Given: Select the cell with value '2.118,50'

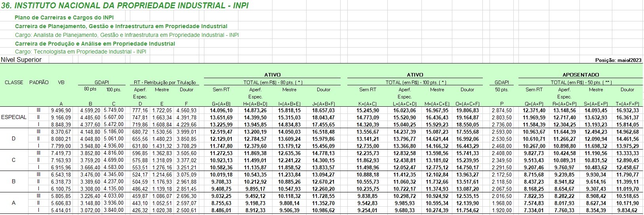Looking at the screenshot, I should coord(501,182).
